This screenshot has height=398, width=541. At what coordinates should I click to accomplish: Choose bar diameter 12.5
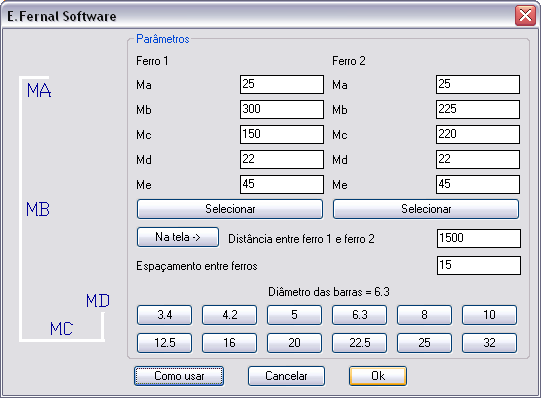pos(164,343)
